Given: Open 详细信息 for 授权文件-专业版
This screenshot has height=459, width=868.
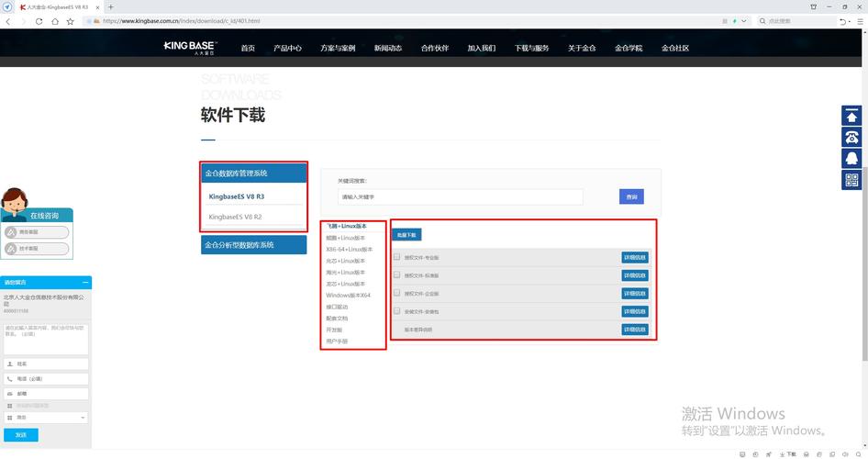Looking at the screenshot, I should (x=634, y=257).
